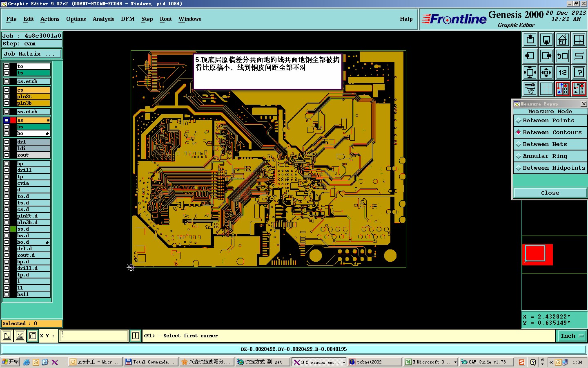This screenshot has height=368, width=588.
Task: Select Annular Ring measure mode
Action: click(x=550, y=156)
